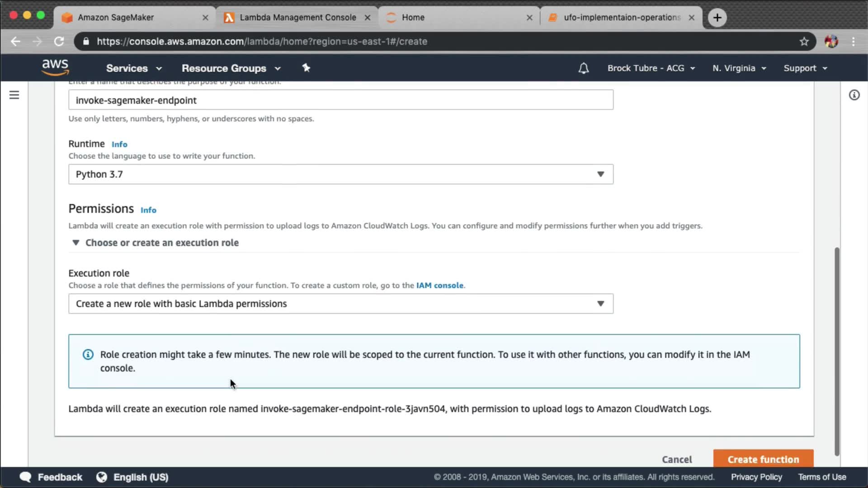Open the notifications bell icon
Viewport: 868px width, 488px height.
(583, 68)
